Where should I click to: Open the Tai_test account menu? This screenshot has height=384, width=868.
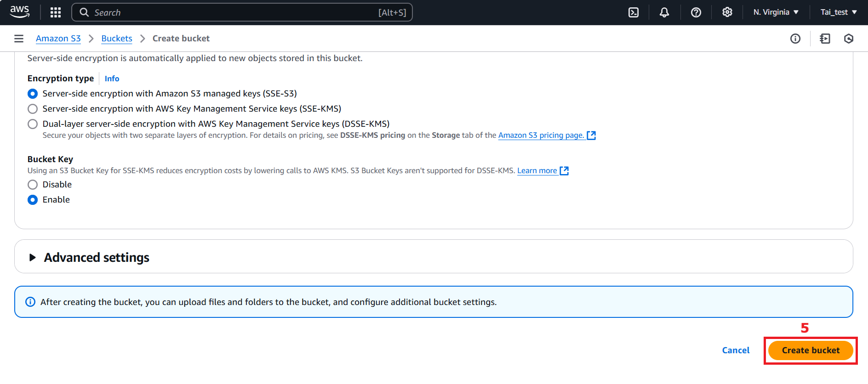pos(839,12)
